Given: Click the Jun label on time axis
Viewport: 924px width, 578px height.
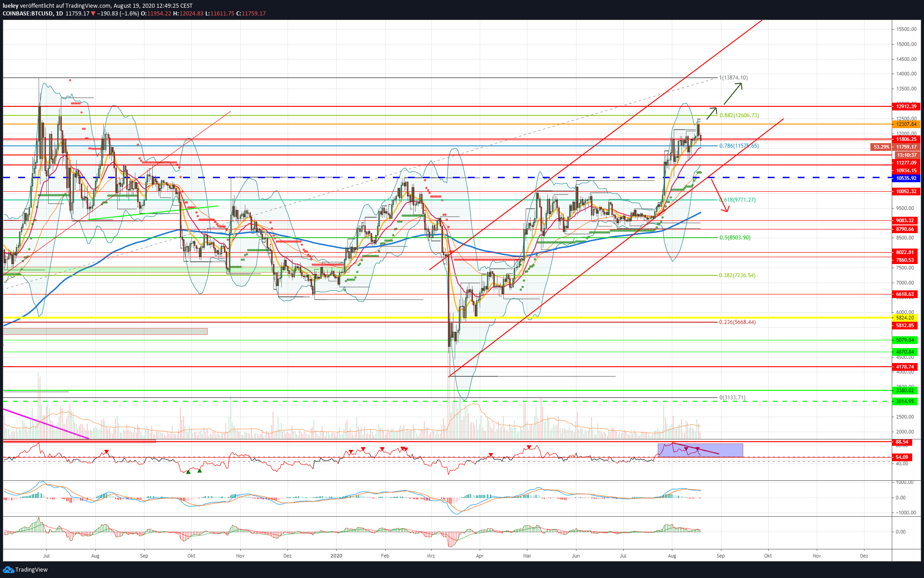Looking at the screenshot, I should point(576,556).
